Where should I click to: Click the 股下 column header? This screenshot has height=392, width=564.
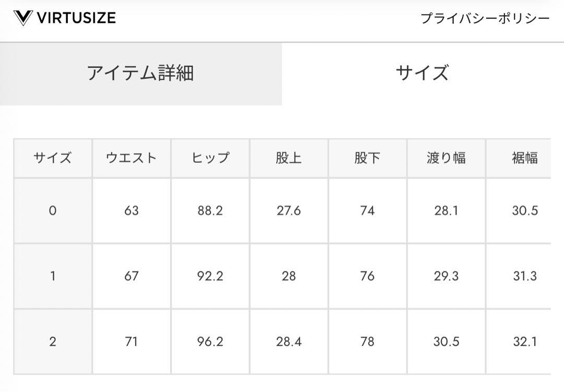click(367, 158)
